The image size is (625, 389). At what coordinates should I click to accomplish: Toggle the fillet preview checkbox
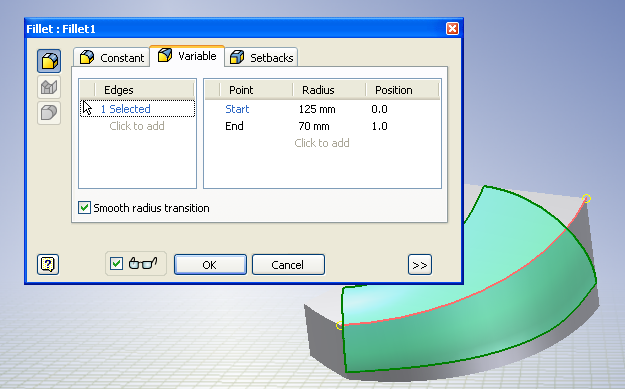coord(116,263)
